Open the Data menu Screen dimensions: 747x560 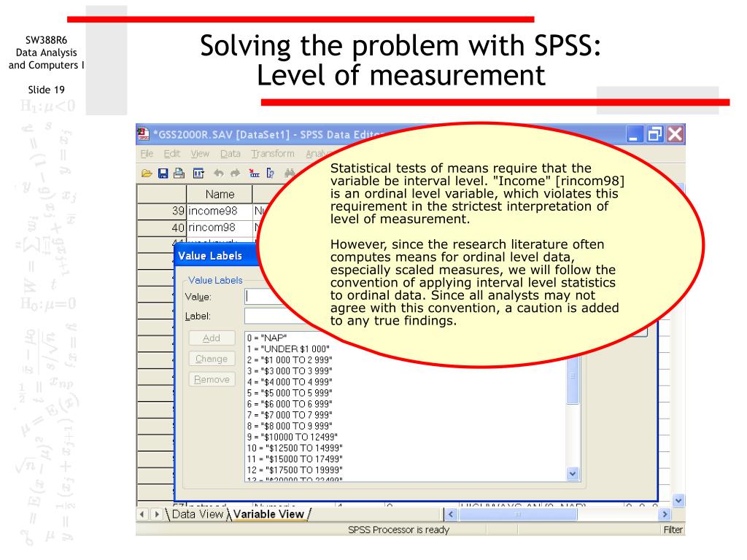(x=230, y=153)
